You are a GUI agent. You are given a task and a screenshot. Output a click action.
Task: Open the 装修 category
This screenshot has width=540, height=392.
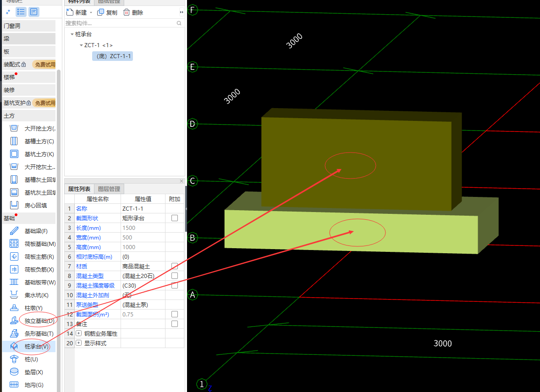28,90
